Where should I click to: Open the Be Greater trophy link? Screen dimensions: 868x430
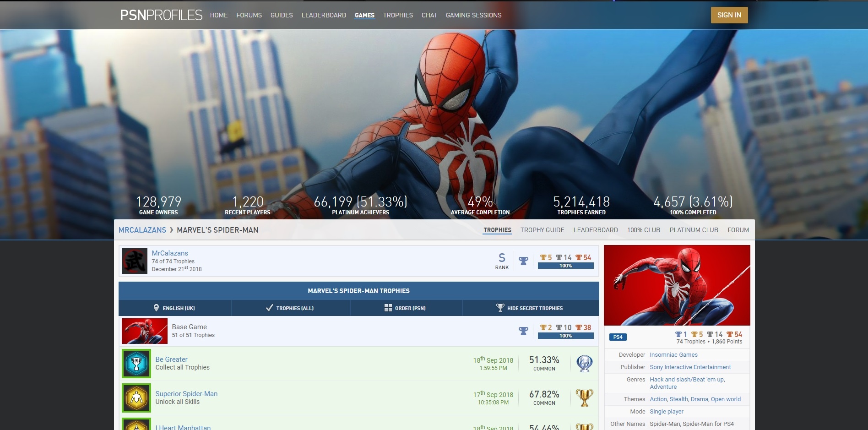coord(171,359)
